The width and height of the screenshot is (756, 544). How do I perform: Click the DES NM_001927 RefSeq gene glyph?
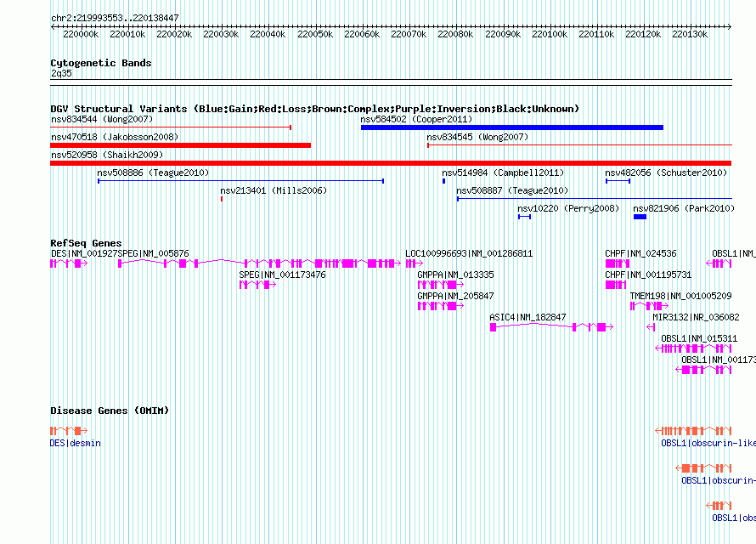point(69,263)
